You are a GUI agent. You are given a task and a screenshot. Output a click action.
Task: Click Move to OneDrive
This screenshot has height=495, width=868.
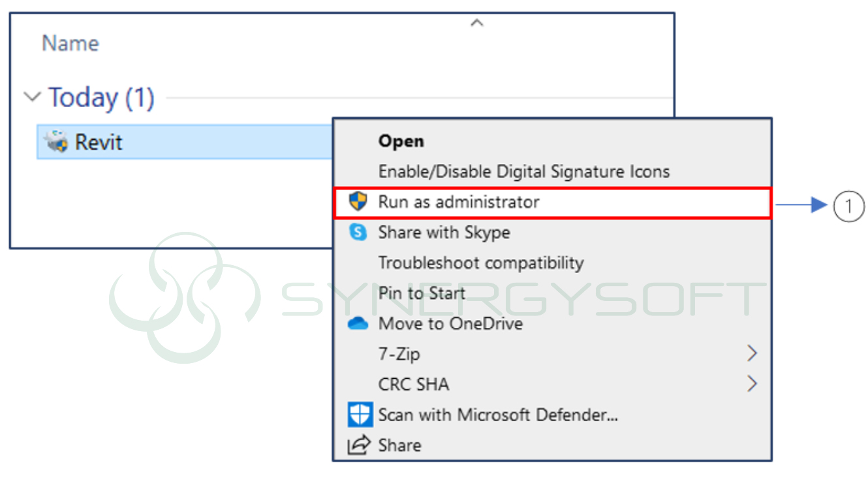point(450,323)
